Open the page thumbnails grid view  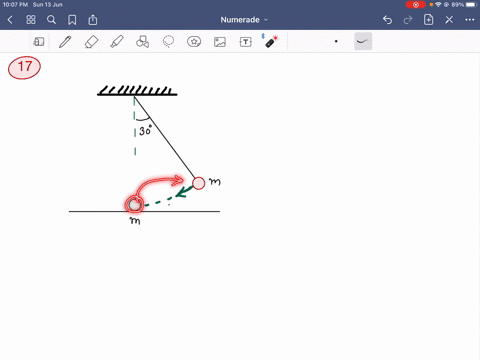(x=31, y=20)
